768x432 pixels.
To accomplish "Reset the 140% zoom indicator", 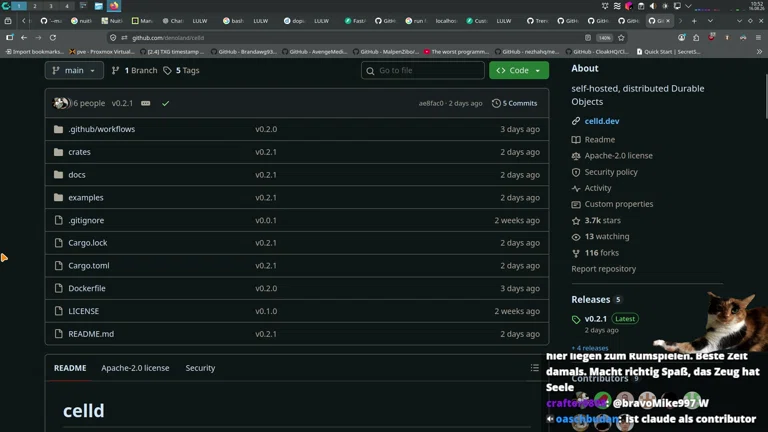I will tap(605, 38).
